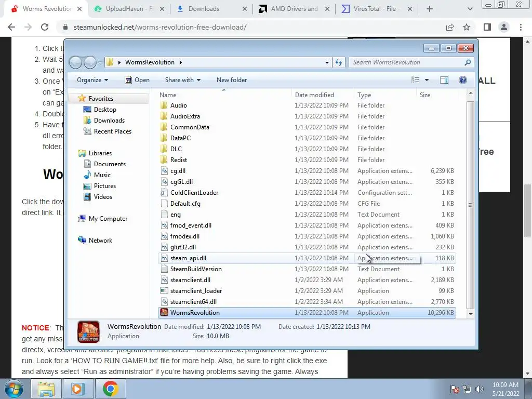Viewport: 532px width, 399px height.
Task: Click the Open toolbar button
Action: (x=137, y=80)
